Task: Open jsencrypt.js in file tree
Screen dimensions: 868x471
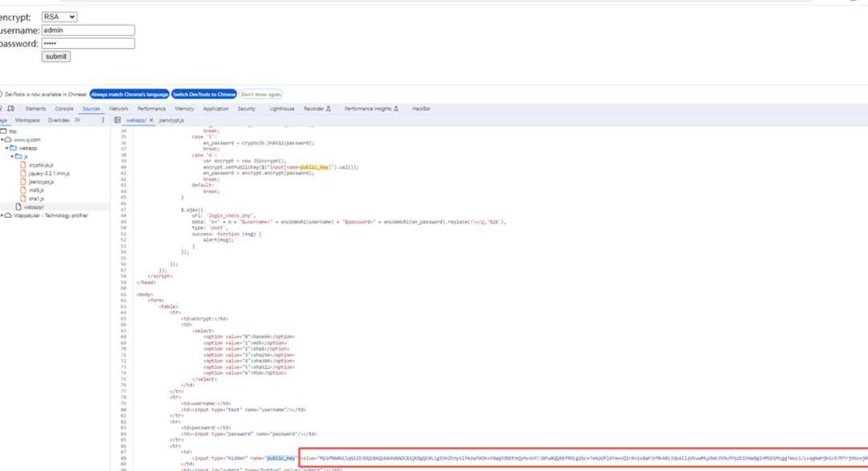Action: 41,182
